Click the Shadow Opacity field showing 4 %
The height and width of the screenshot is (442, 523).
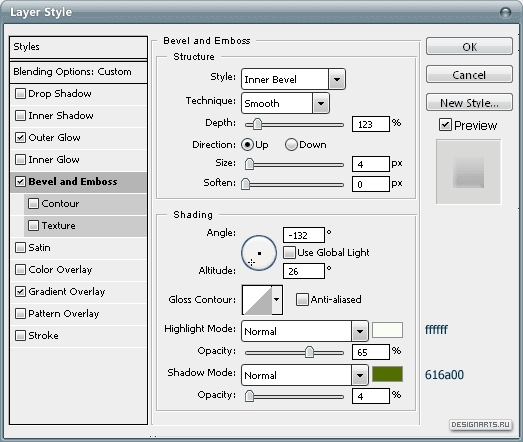371,396
